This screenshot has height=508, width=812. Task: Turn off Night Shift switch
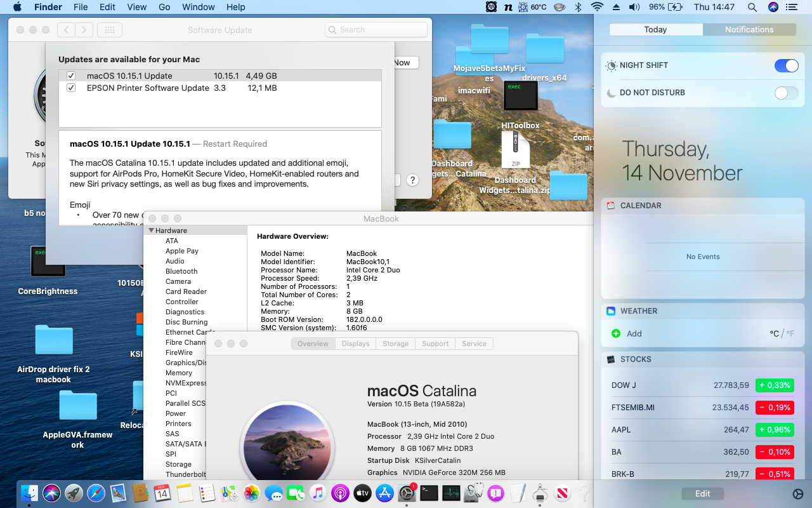[787, 65]
